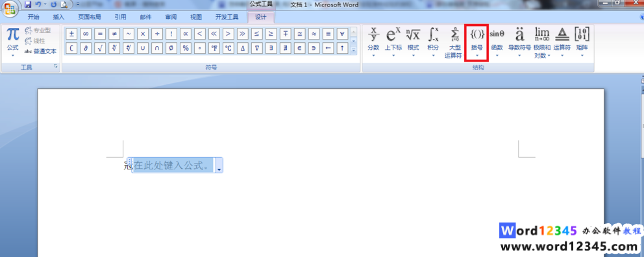The width and height of the screenshot is (644, 257).
Task: Open print preview from quick access toolbar
Action: (64, 5)
